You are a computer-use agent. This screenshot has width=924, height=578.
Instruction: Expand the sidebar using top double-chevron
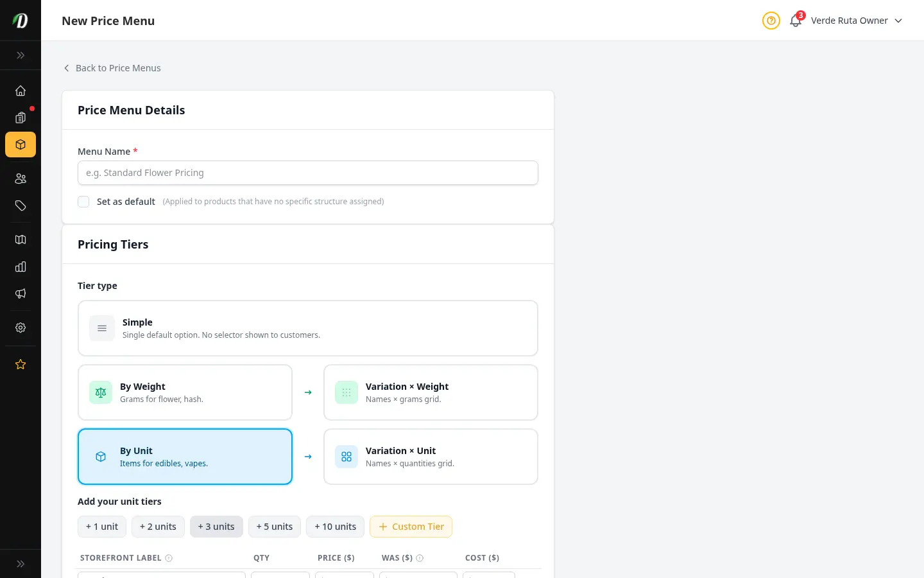tap(21, 55)
